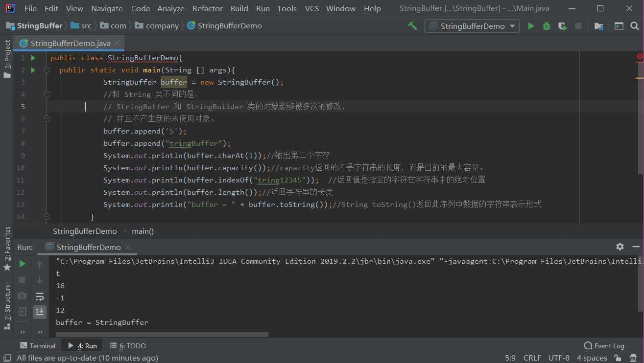The height and width of the screenshot is (363, 644).
Task: Close the StringBufferDemo Run tab
Action: (127, 247)
